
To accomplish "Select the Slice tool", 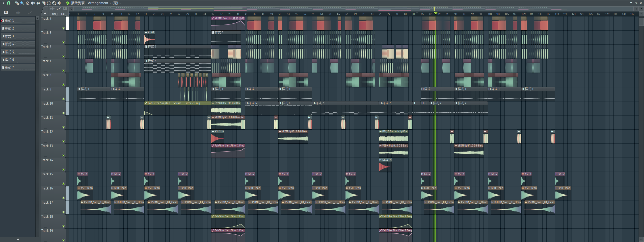I will point(43,3).
